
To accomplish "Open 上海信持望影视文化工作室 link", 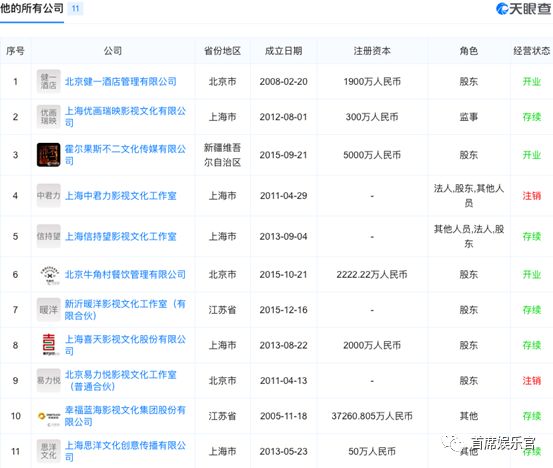I will click(121, 237).
